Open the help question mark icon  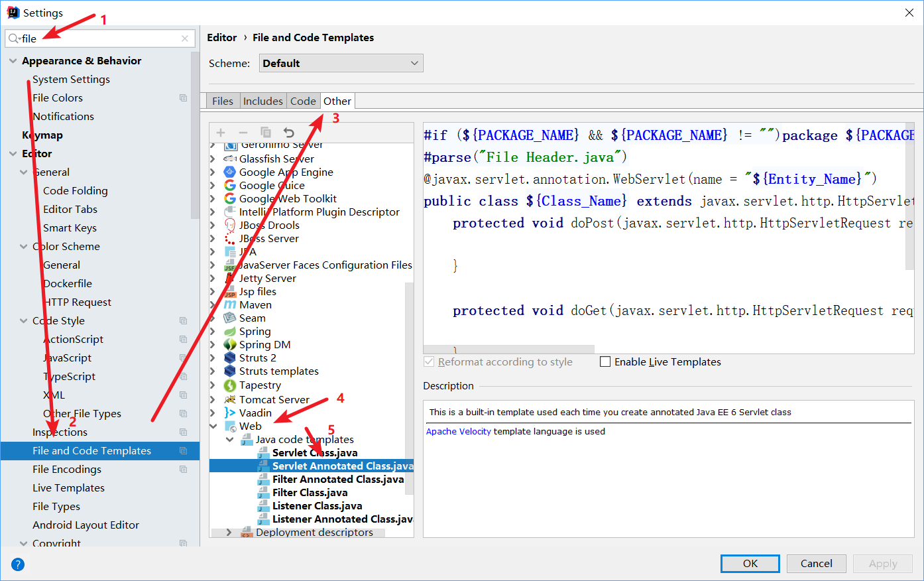(18, 564)
